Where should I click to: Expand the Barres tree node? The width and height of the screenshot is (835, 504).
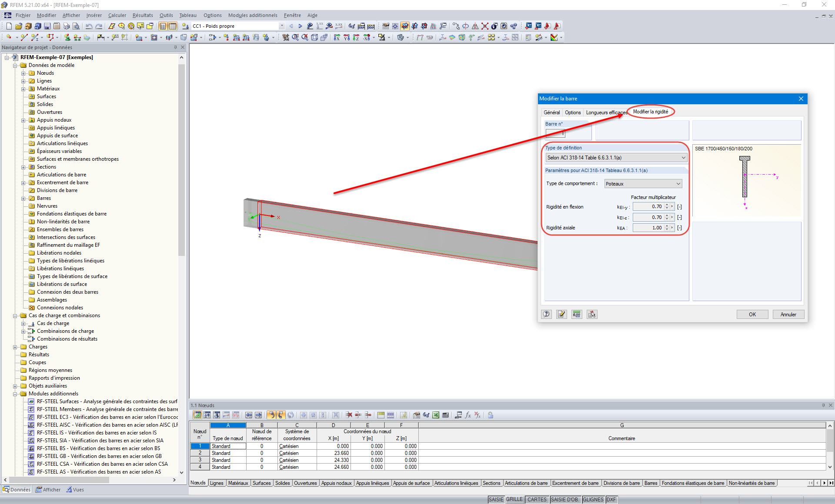coord(23,198)
